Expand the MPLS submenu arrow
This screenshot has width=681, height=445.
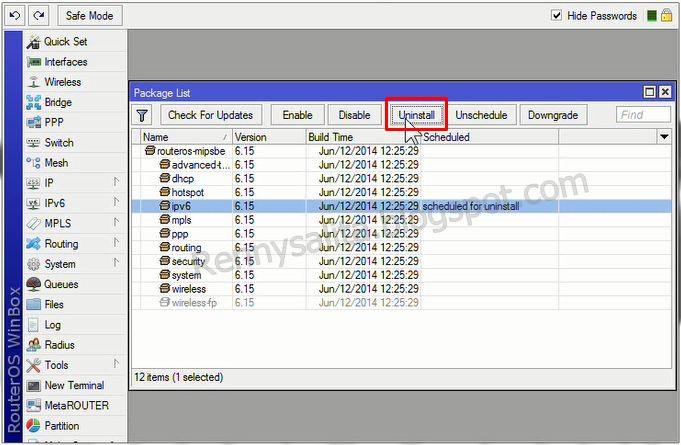tap(116, 222)
